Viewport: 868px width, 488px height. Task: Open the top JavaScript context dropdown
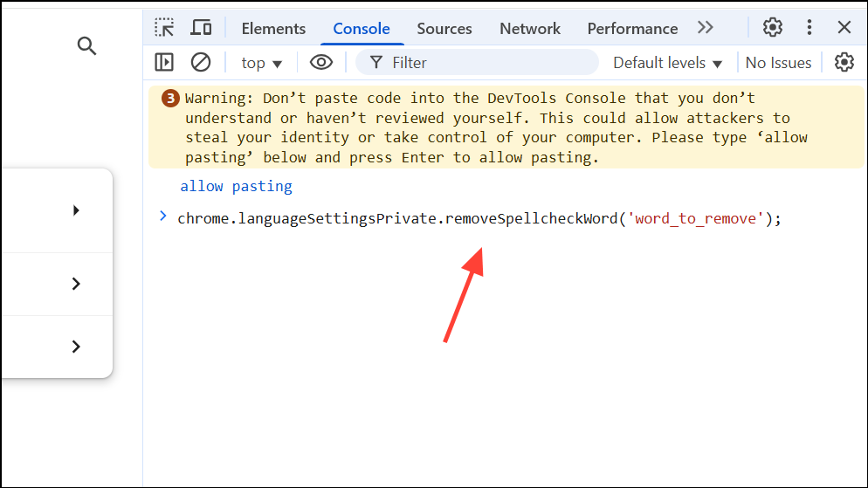click(261, 63)
